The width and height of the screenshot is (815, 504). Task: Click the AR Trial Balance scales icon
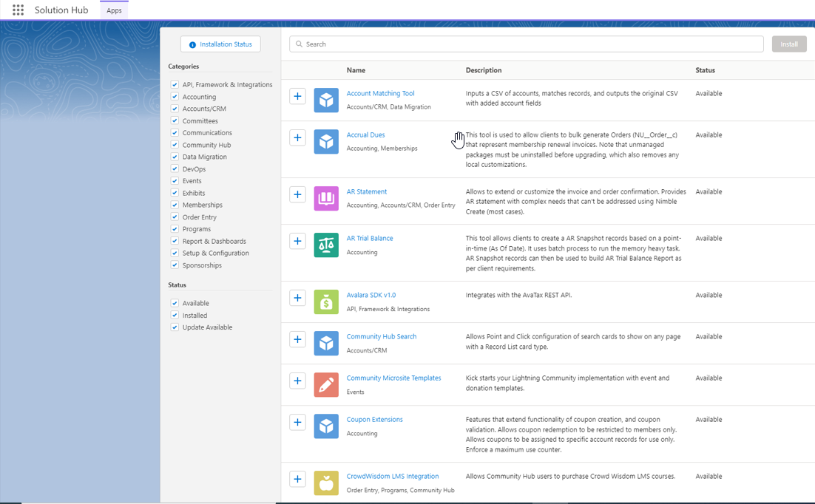326,245
